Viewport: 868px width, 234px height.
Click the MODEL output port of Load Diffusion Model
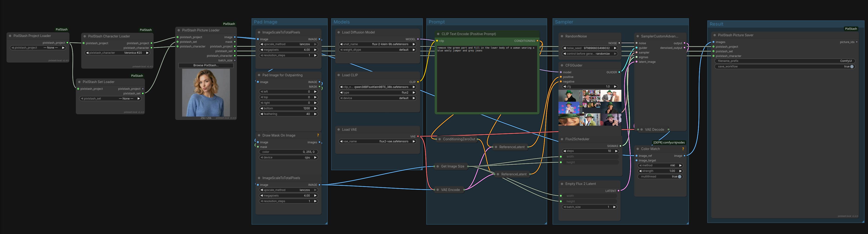click(x=418, y=39)
